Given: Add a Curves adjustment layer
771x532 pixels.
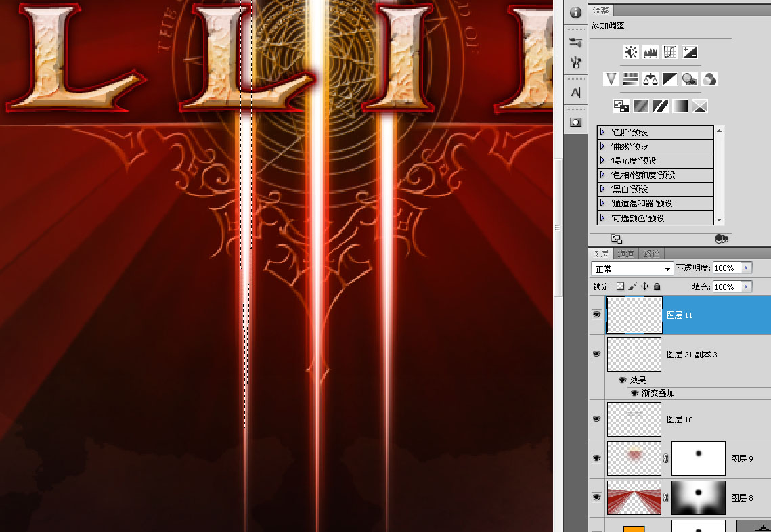Looking at the screenshot, I should tap(669, 52).
